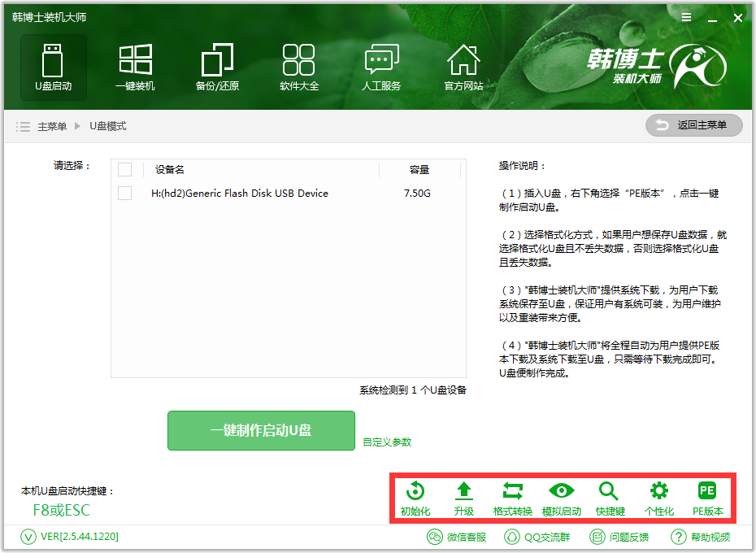Click U盘模式 breadcrumb item

[x=108, y=126]
